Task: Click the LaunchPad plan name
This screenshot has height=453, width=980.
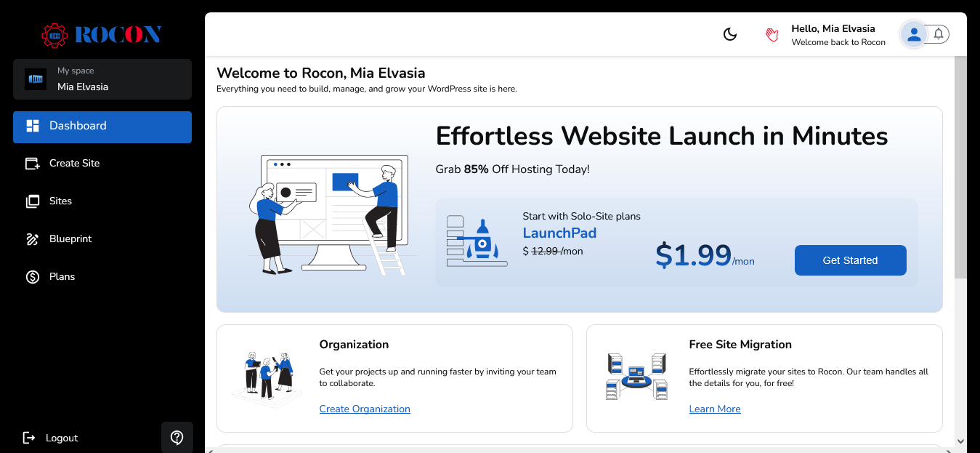Action: (559, 233)
